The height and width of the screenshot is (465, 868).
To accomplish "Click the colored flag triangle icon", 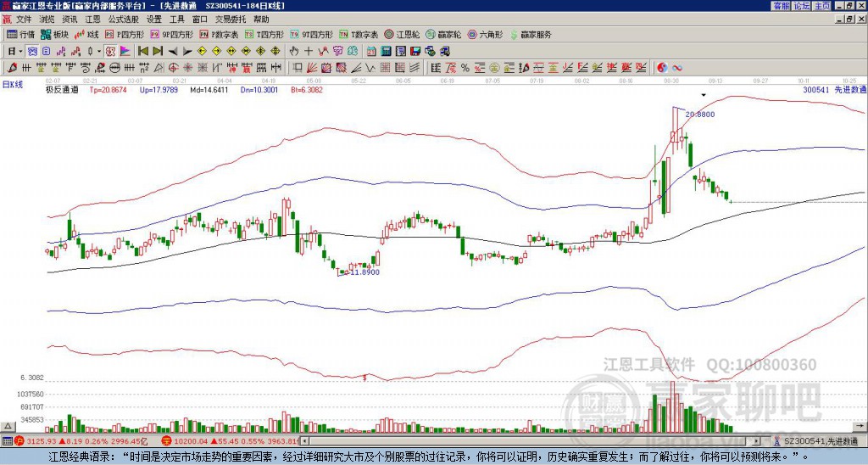I will [x=125, y=52].
